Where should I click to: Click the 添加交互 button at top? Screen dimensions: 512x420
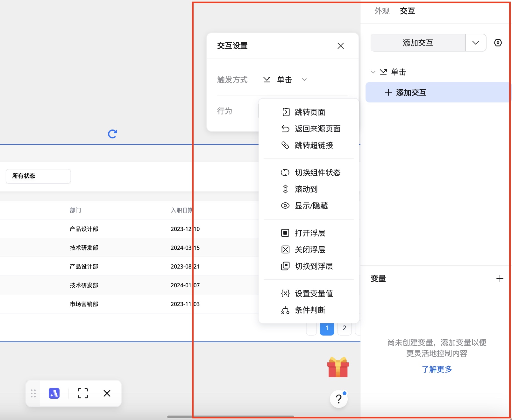point(418,43)
